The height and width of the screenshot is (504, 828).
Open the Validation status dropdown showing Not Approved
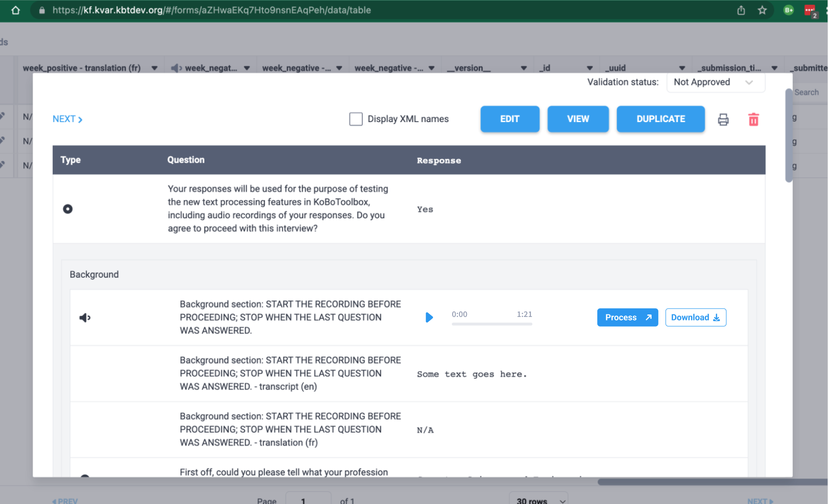(x=715, y=82)
